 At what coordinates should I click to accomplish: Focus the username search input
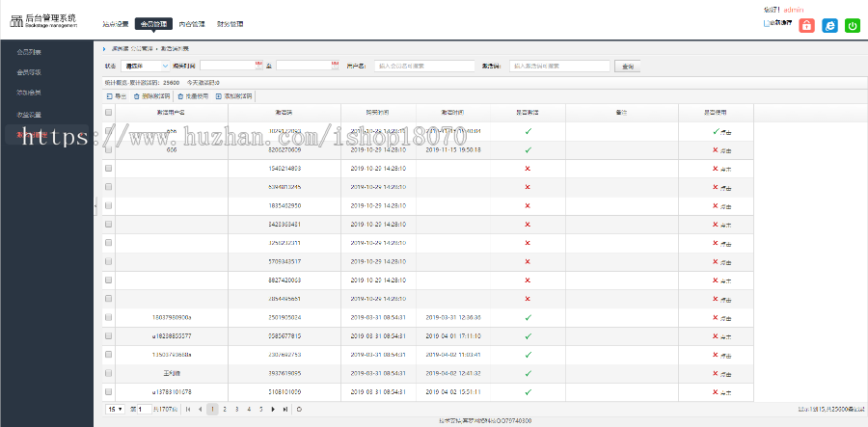(424, 66)
